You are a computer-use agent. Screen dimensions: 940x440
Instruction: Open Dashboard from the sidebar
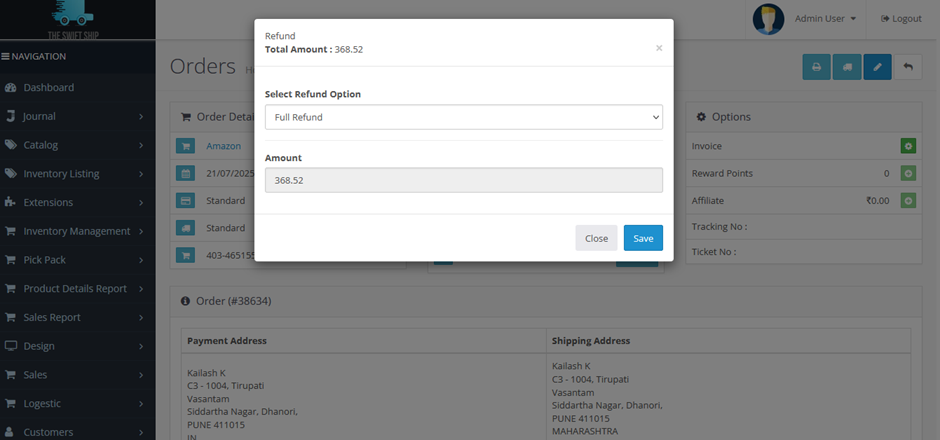49,88
